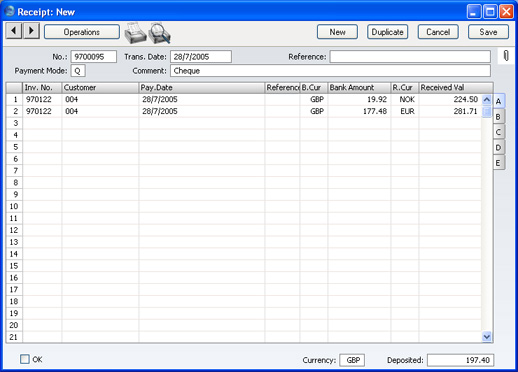This screenshot has height=372, width=518.
Task: Go to the next record arrow
Action: [x=31, y=31]
